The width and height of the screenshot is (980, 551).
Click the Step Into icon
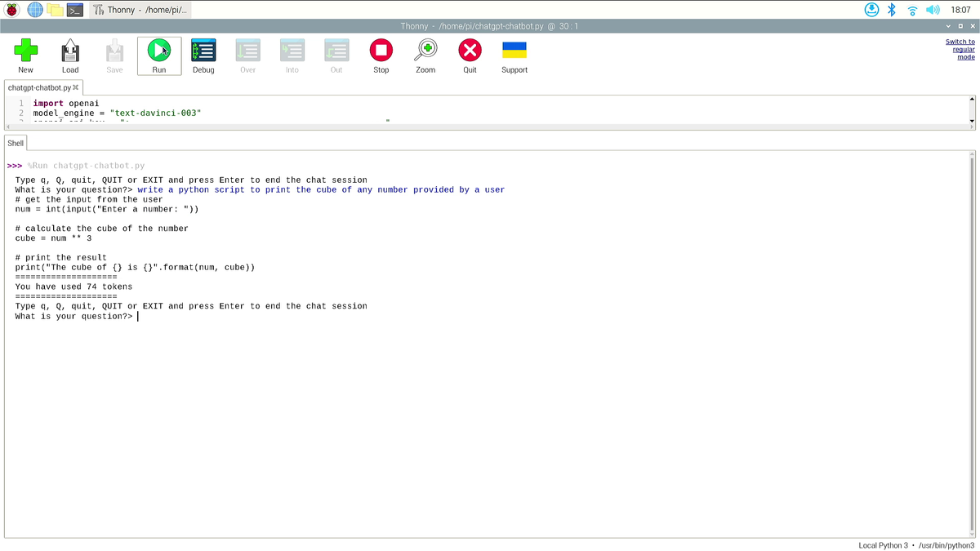click(292, 56)
